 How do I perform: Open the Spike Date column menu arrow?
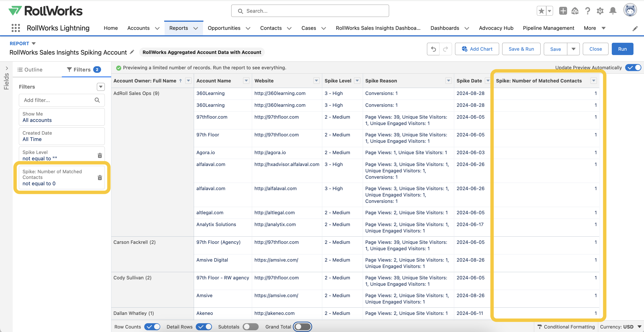point(488,80)
